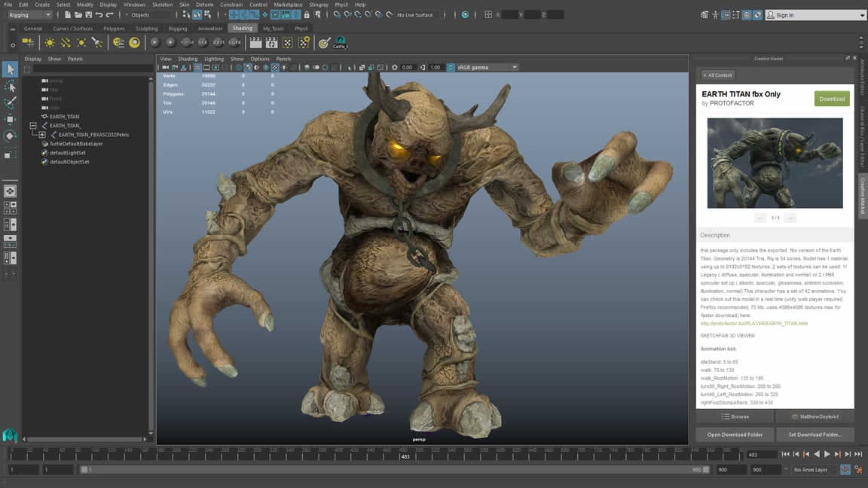Toggle the make live magnet icon
Viewport: 868px width, 488px height.
coord(390,15)
